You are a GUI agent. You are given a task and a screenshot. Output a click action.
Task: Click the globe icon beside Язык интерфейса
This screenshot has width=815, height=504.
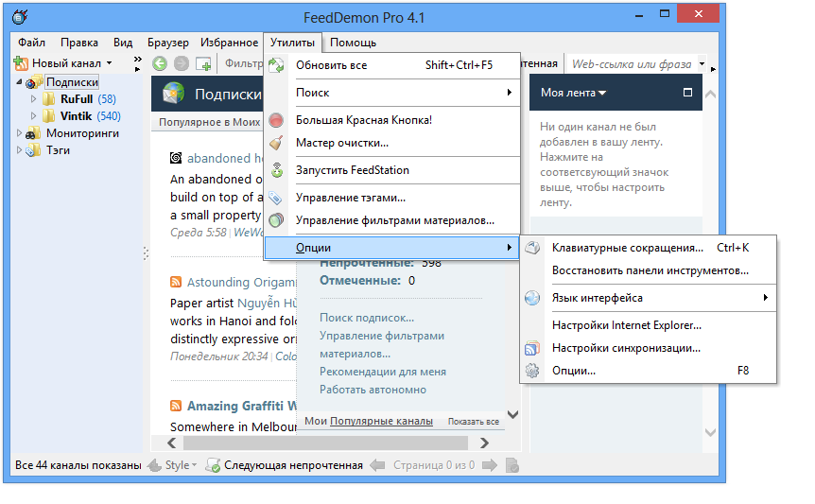tap(532, 298)
